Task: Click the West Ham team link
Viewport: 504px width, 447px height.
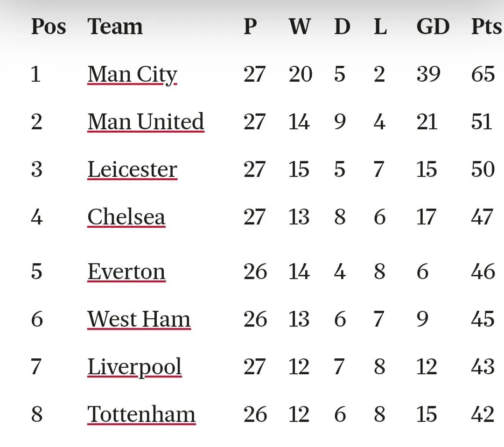Action: (x=139, y=319)
